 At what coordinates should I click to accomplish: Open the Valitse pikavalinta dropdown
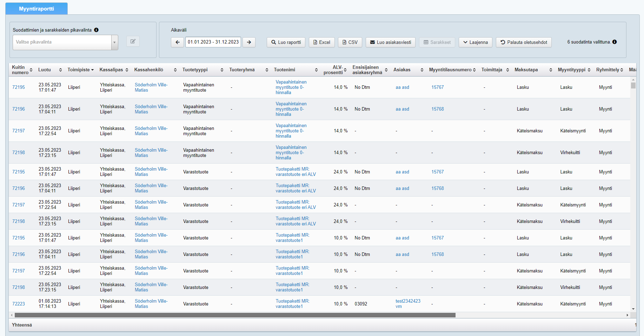pos(65,42)
